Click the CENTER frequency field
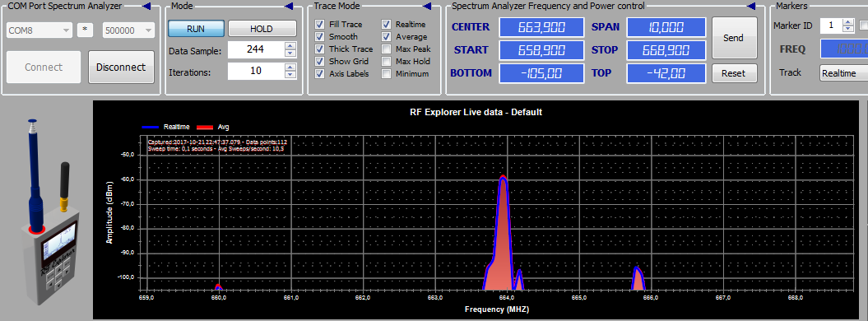Viewport: 868px width, 321px height. [x=542, y=27]
